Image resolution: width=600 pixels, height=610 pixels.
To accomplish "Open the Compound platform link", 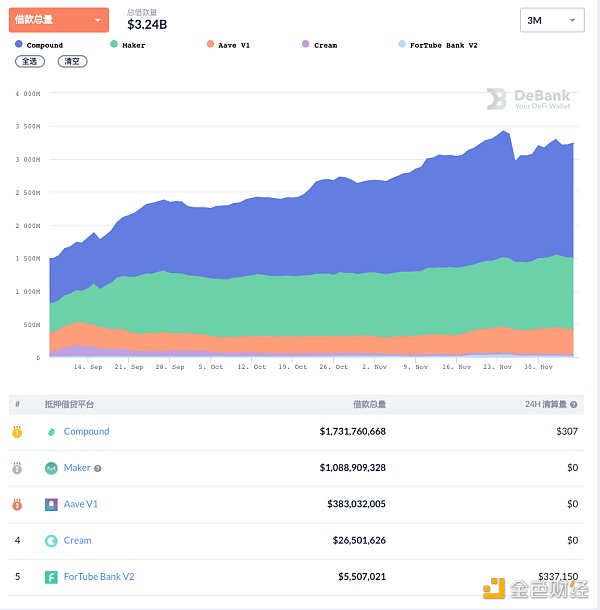I will (86, 431).
